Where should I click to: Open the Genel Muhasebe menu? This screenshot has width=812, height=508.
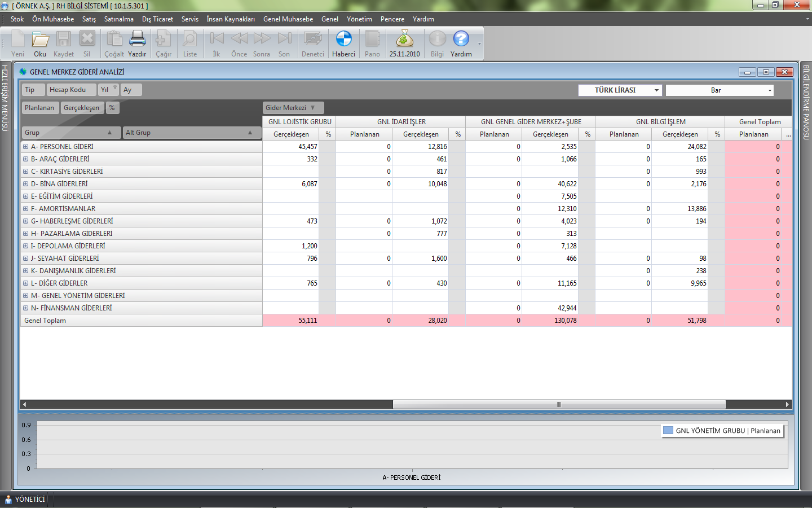tap(288, 19)
